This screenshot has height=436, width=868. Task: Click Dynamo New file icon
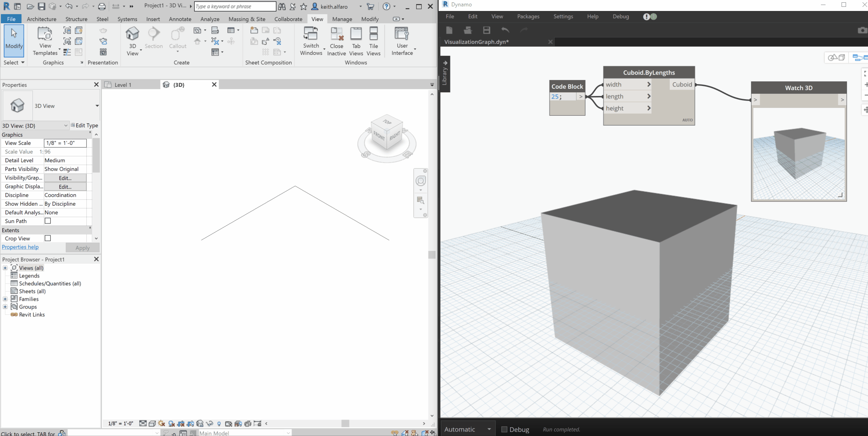[x=449, y=30]
